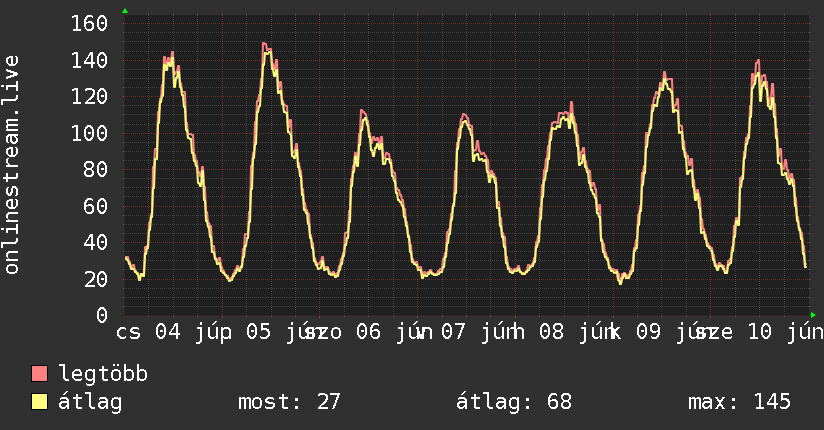This screenshot has width=824, height=430.
Task: Click the 120 y-axis label
Action: pyautogui.click(x=89, y=97)
